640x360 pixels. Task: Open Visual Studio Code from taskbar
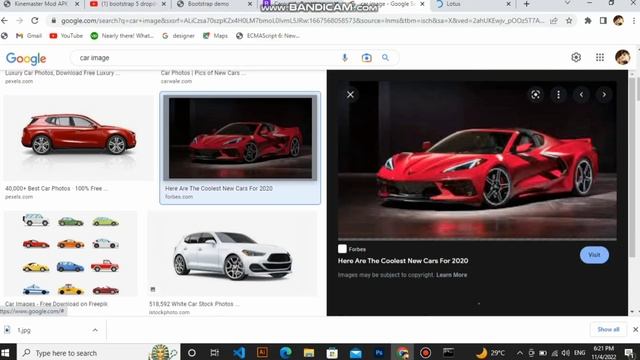[239, 353]
